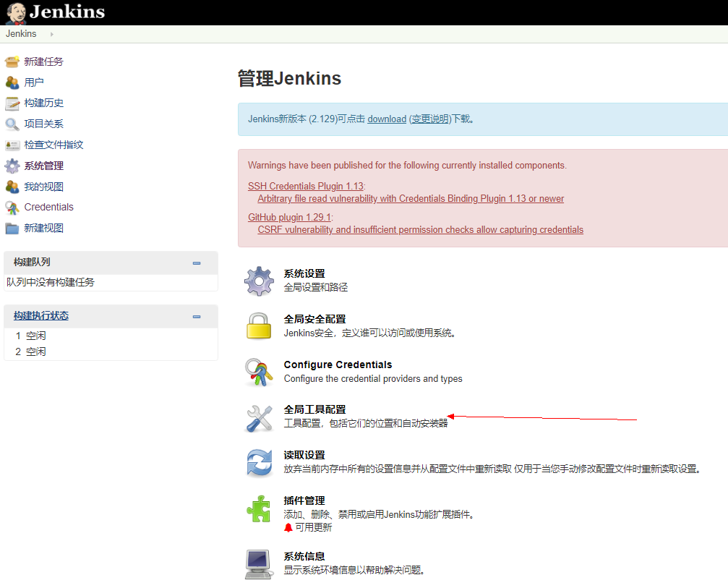Click executor 1 空闲 row
Image resolution: width=728 pixels, height=588 pixels.
[x=111, y=336]
